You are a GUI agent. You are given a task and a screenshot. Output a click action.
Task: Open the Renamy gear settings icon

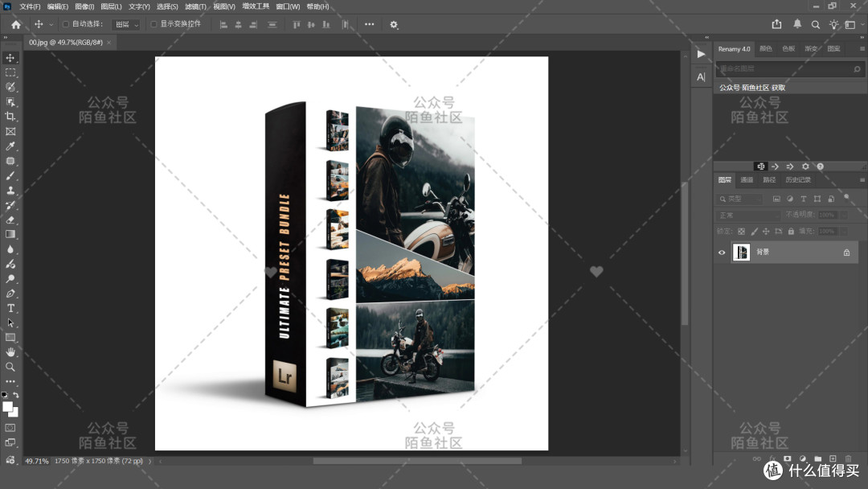(x=805, y=166)
